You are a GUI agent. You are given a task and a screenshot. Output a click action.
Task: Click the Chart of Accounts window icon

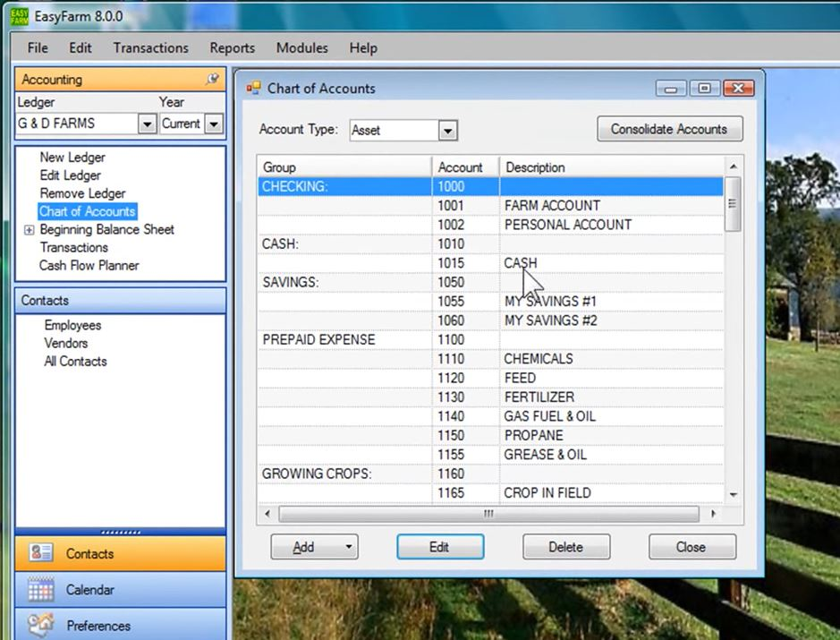coord(253,88)
